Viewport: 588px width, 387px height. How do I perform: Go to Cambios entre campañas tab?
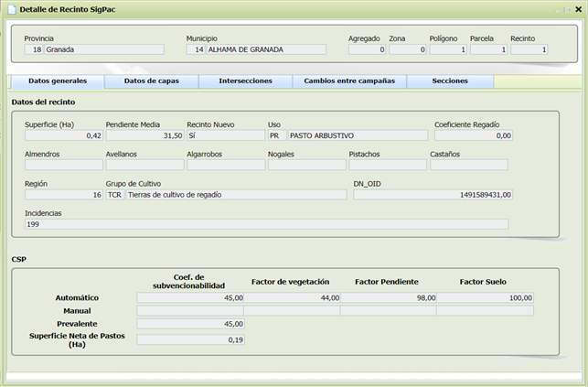click(349, 81)
